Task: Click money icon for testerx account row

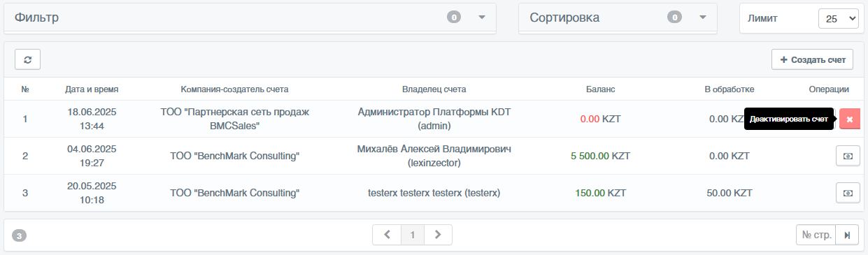Action: [848, 193]
